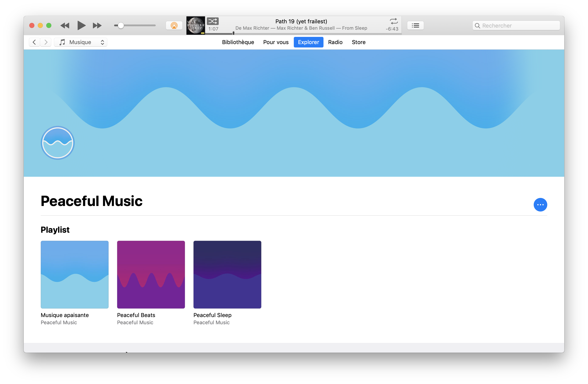Open the Up Next queue list

tap(415, 25)
